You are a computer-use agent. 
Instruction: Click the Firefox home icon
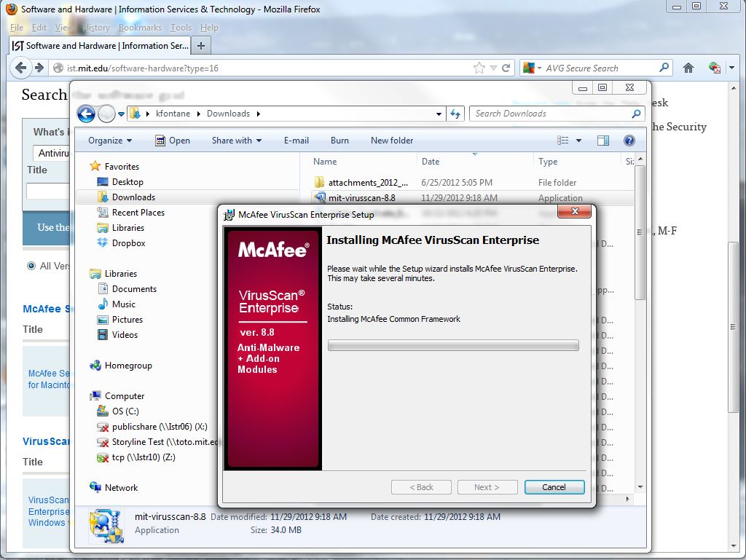point(688,68)
